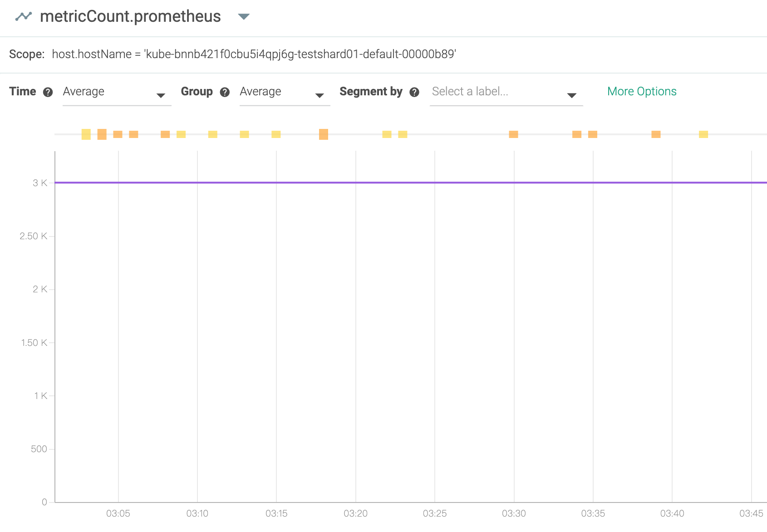767x532 pixels.
Task: Click the last yellow event marker near 03:42
Action: tap(703, 134)
